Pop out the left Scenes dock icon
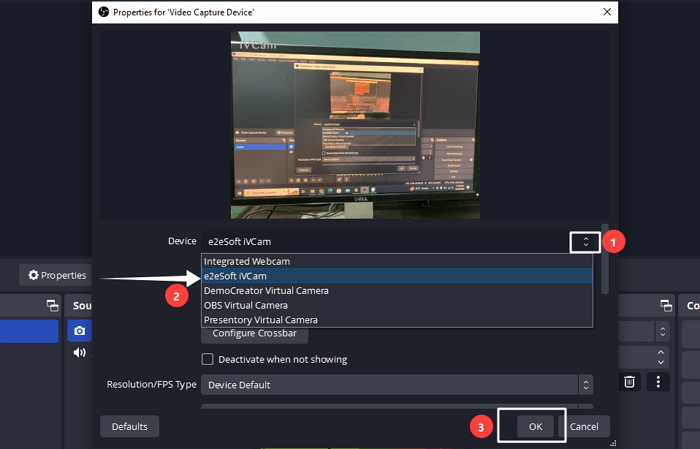Screen dimensions: 700x449 click(x=53, y=306)
